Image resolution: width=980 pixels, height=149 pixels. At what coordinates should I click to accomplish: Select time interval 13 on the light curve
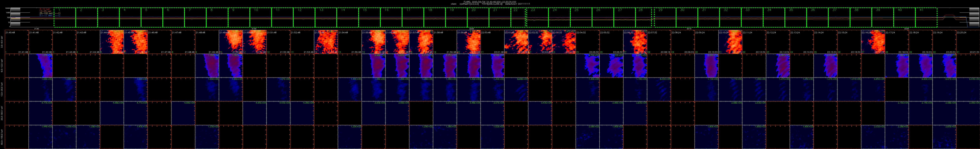click(x=326, y=17)
